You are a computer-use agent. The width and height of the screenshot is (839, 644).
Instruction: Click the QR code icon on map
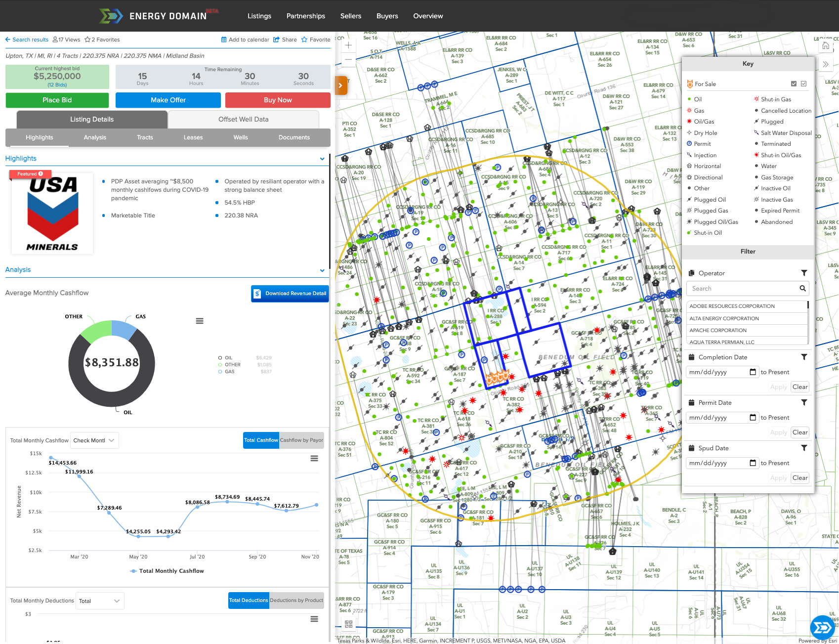click(349, 624)
